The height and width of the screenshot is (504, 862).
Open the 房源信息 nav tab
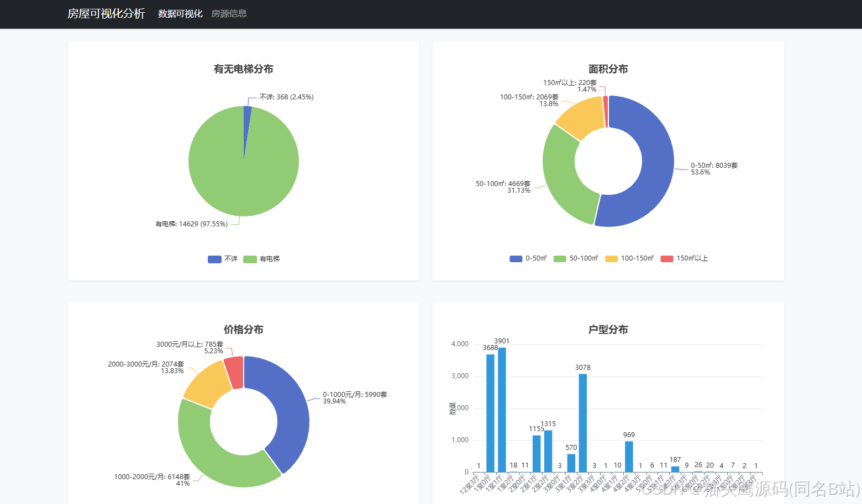(x=229, y=14)
